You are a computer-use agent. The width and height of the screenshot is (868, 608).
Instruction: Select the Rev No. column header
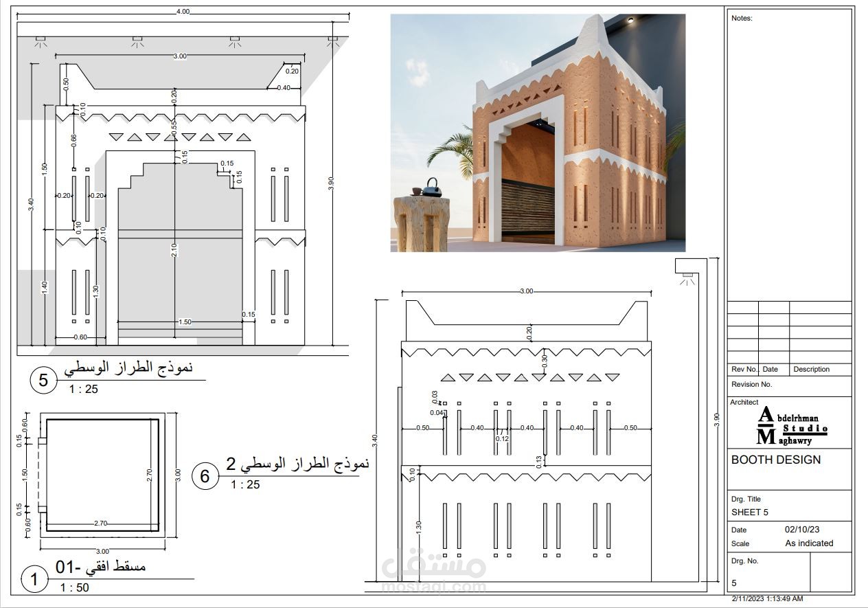coord(744,369)
